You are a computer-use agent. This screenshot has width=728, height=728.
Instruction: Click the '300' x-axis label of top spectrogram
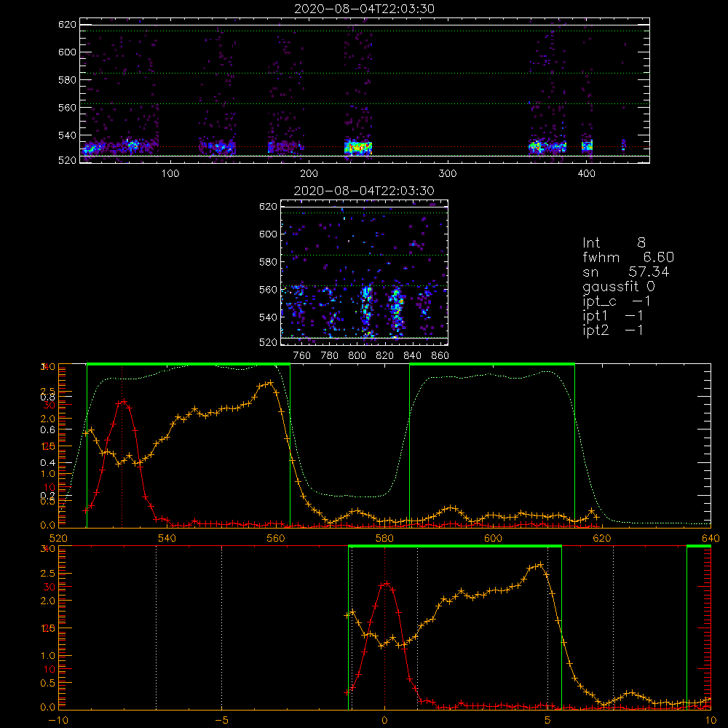448,174
